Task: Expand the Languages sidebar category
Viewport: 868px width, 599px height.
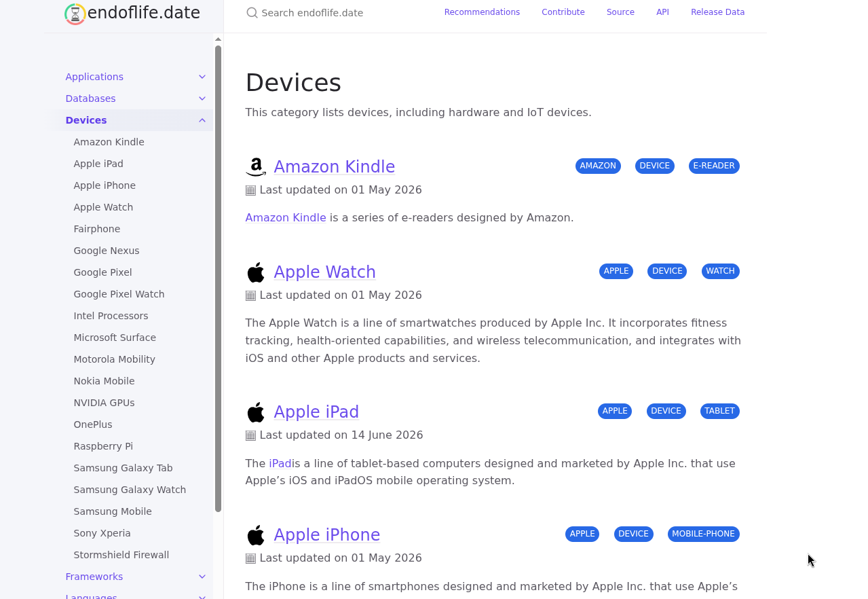Action: (x=202, y=596)
